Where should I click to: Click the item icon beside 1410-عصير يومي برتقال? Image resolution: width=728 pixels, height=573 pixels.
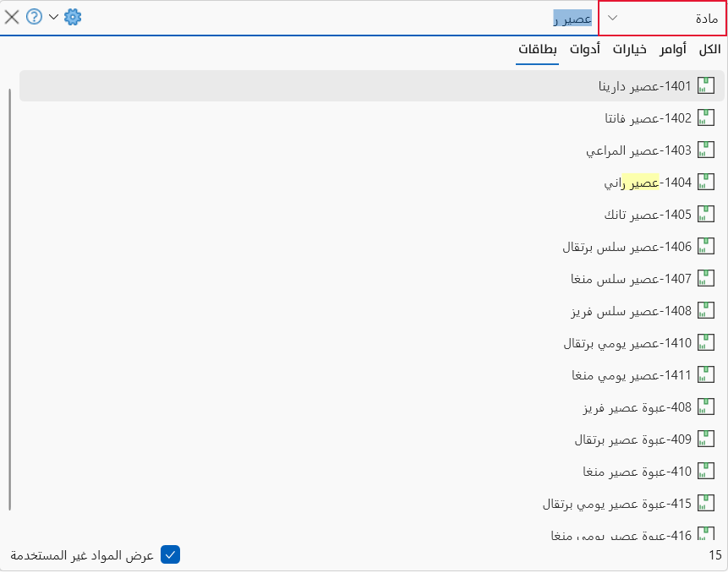(706, 342)
